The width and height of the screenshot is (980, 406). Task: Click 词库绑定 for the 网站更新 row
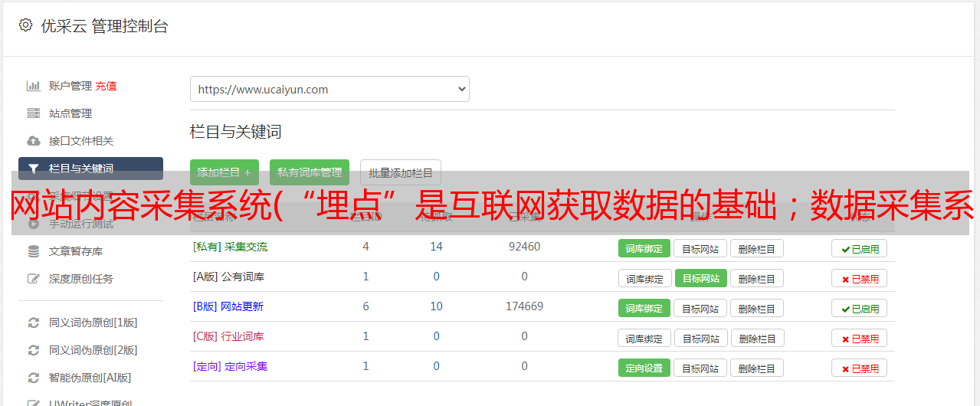pos(644,308)
